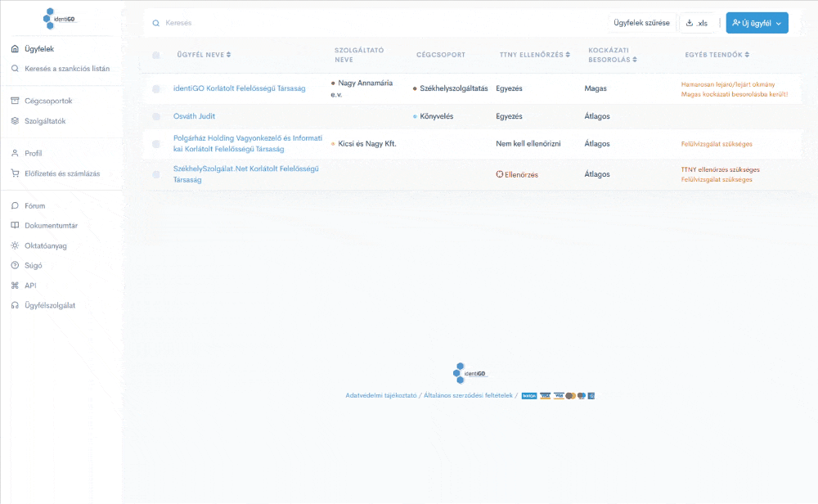The image size is (818, 504).
Task: Check the identiGO Korlátolt Felelősségű Társaság row checkbox
Action: tap(156, 88)
